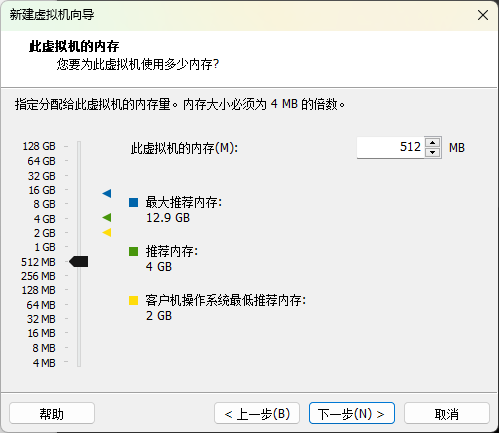Screen dimensions: 499x433
Task: Click the green square legend icon
Action: pos(134,251)
